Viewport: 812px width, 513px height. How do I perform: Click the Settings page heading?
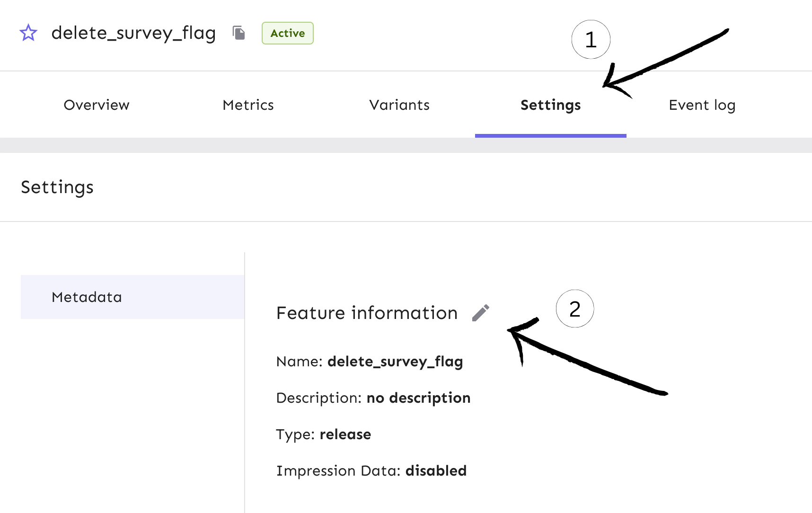pos(57,187)
